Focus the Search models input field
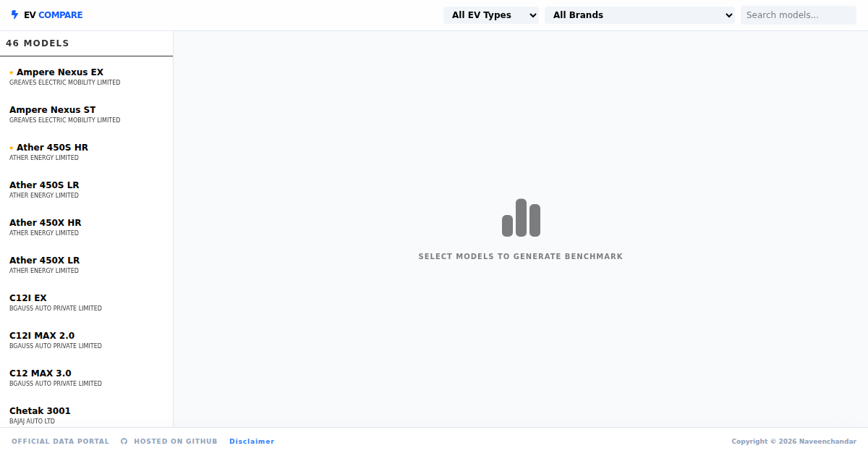868x456 pixels. pyautogui.click(x=798, y=15)
